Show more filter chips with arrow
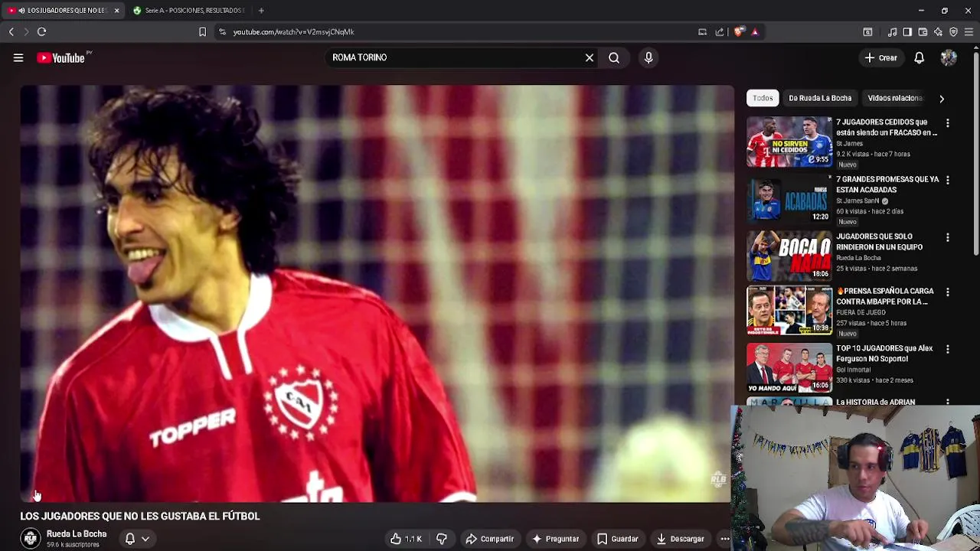Screen dimensions: 980x551 [x=942, y=98]
